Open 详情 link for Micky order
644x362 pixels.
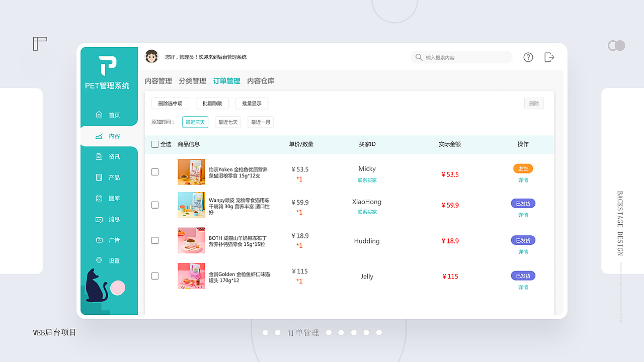tap(523, 180)
